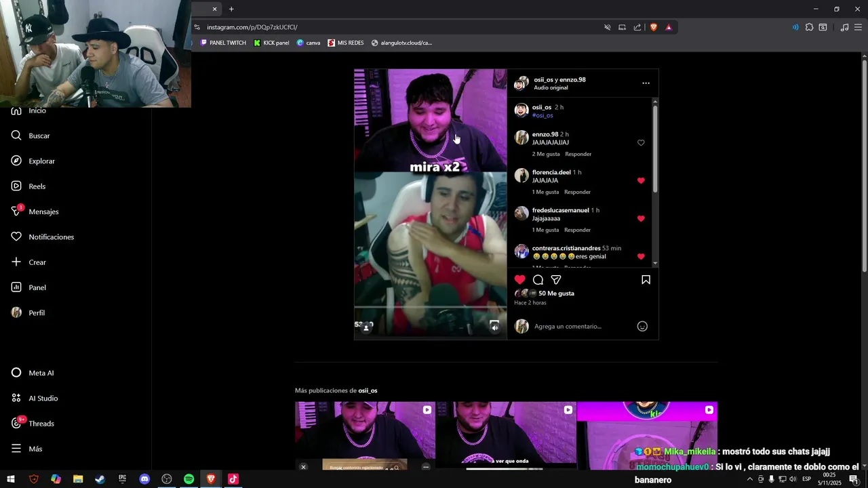Expand hidden system tray icons chevron
This screenshot has height=488, width=868.
749,479
